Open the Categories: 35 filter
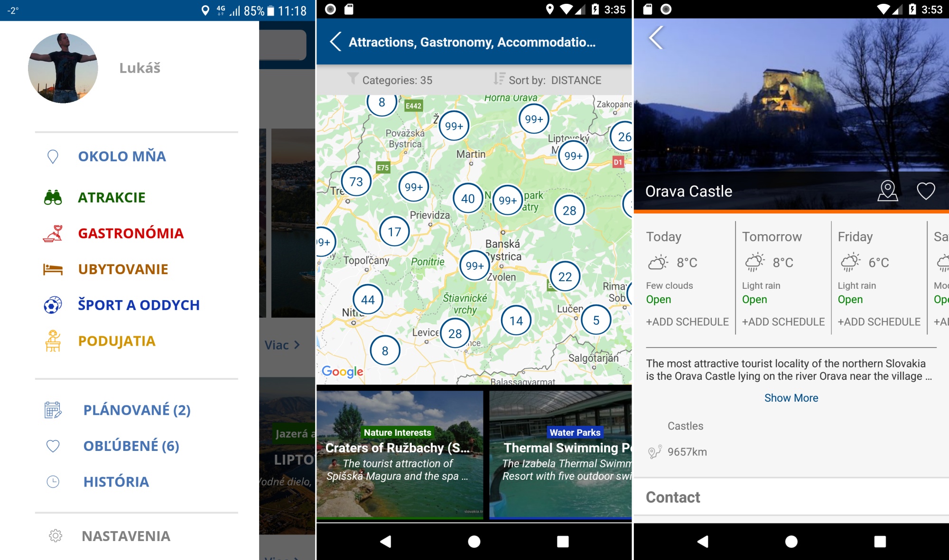This screenshot has height=560, width=949. click(x=390, y=80)
